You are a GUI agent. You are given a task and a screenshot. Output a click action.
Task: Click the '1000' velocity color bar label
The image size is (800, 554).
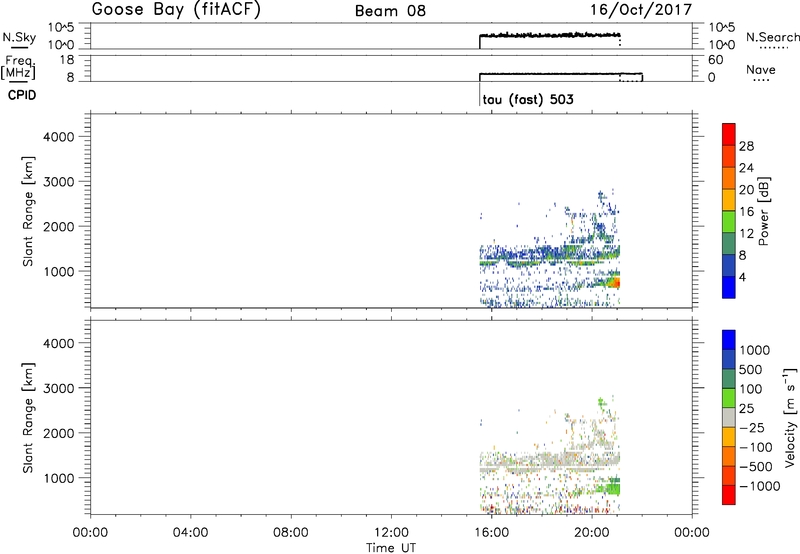755,350
